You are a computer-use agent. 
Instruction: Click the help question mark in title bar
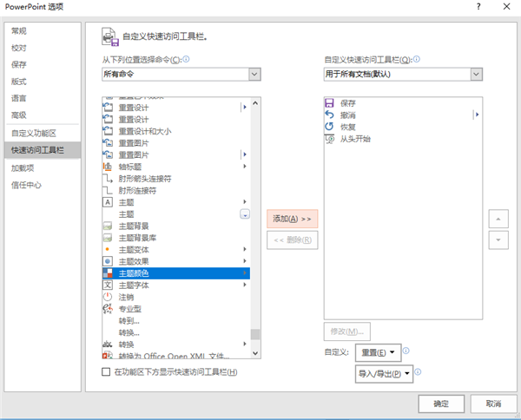[x=478, y=6]
